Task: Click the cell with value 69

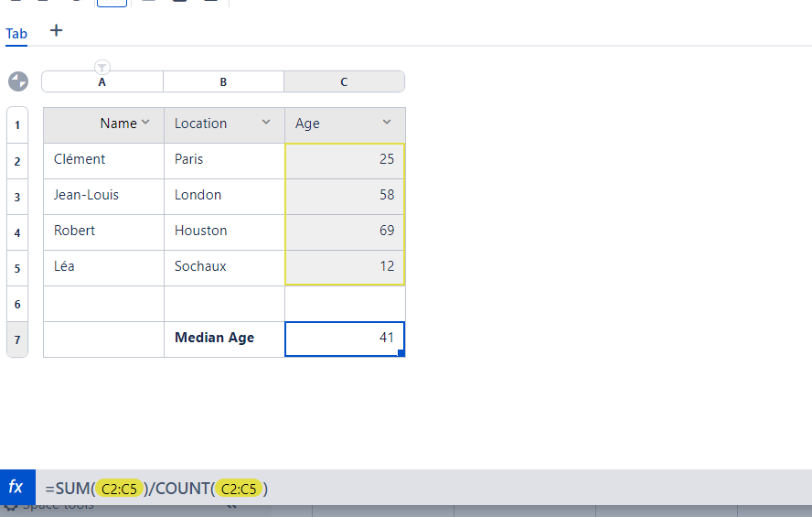Action: point(345,232)
